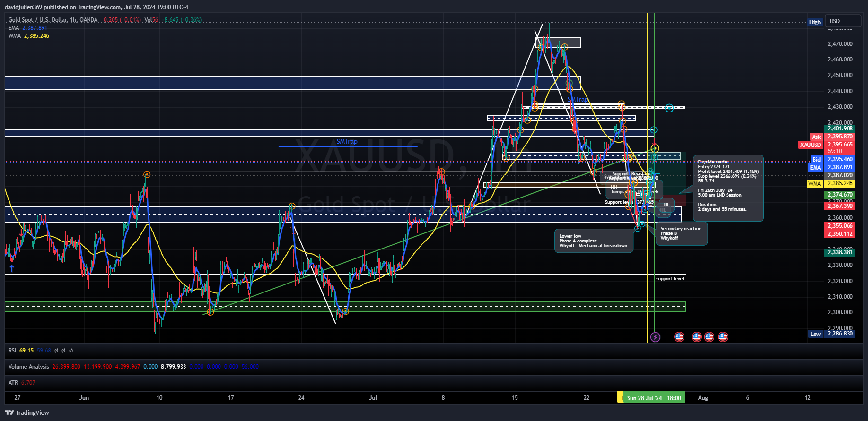Screen dimensions: 868x421
Task: Click the Jun label on time axis
Action: pyautogui.click(x=84, y=398)
